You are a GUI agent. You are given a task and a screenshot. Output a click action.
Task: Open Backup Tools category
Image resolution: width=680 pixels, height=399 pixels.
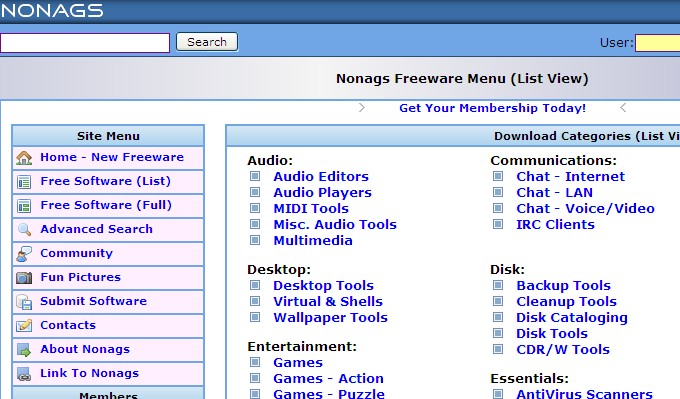click(x=563, y=286)
